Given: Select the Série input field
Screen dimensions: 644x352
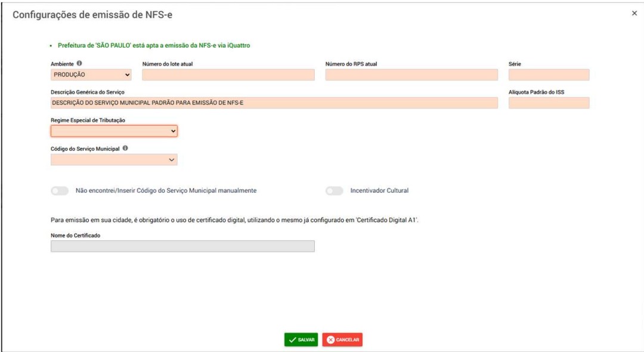Looking at the screenshot, I should (x=549, y=75).
